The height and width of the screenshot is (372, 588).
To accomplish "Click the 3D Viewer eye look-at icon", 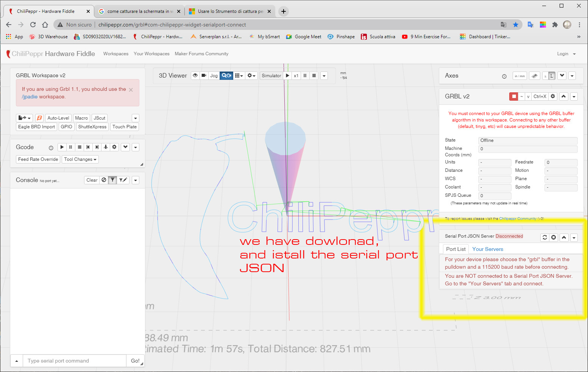I will (195, 76).
